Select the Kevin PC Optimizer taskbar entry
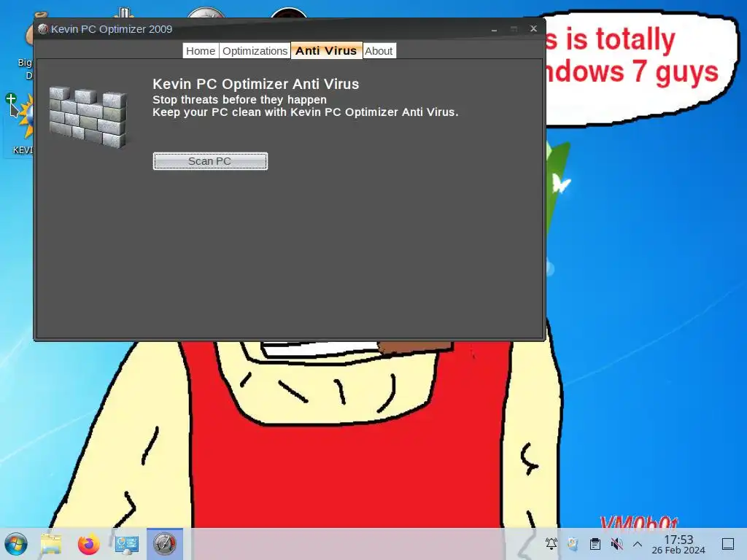This screenshot has height=560, width=747. coord(165,544)
